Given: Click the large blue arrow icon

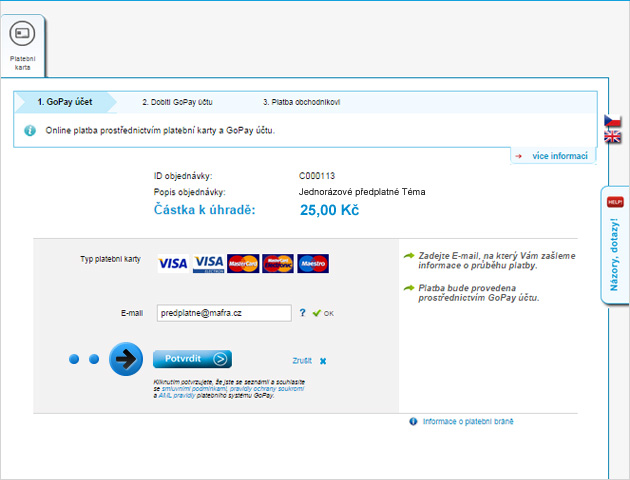Looking at the screenshot, I should pos(126,359).
